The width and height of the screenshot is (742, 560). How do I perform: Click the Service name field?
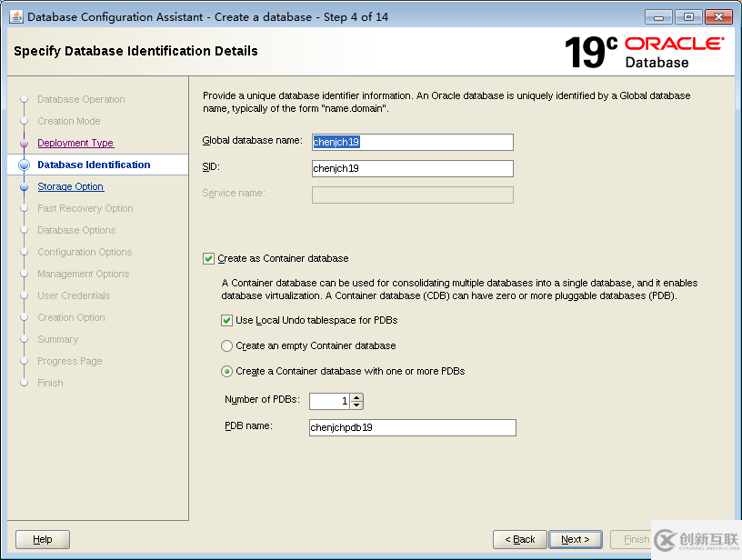(412, 195)
